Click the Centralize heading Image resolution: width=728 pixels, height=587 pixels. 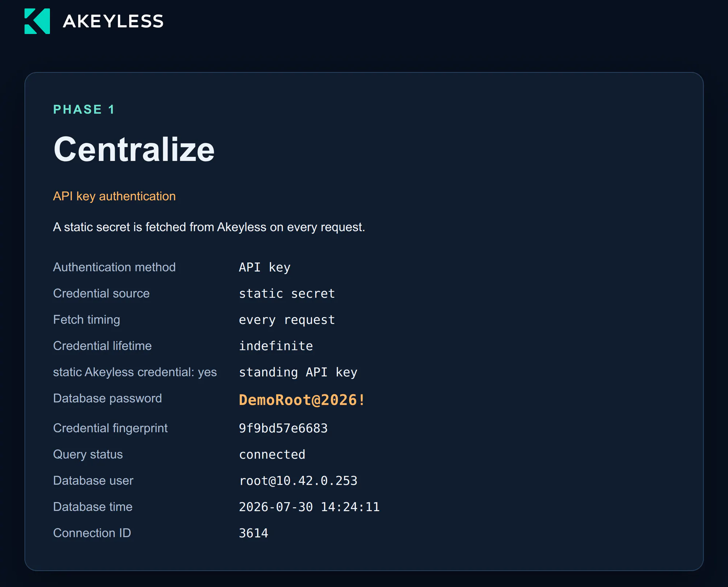click(134, 150)
